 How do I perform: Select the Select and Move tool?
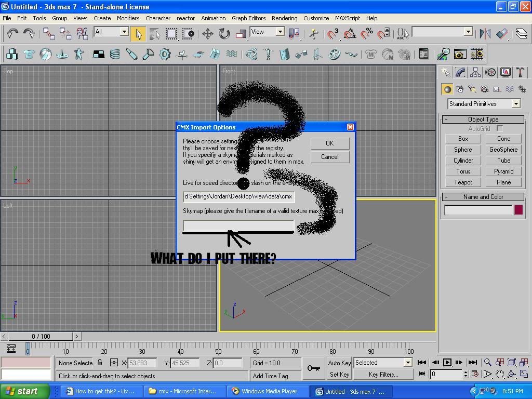click(207, 34)
